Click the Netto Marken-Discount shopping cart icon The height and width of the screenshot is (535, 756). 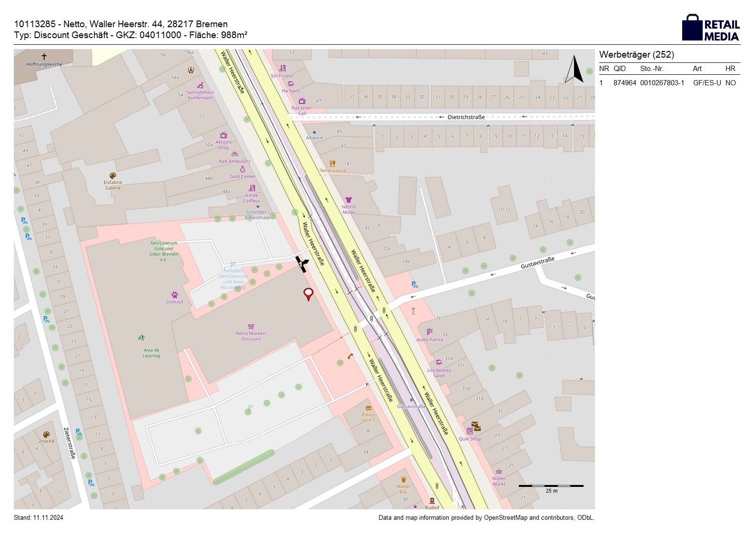(x=251, y=327)
